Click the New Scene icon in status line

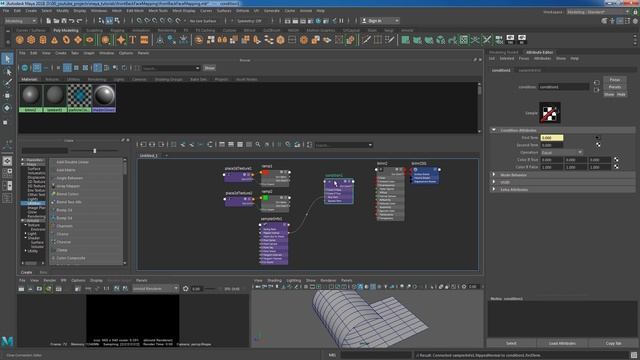(x=49, y=20)
